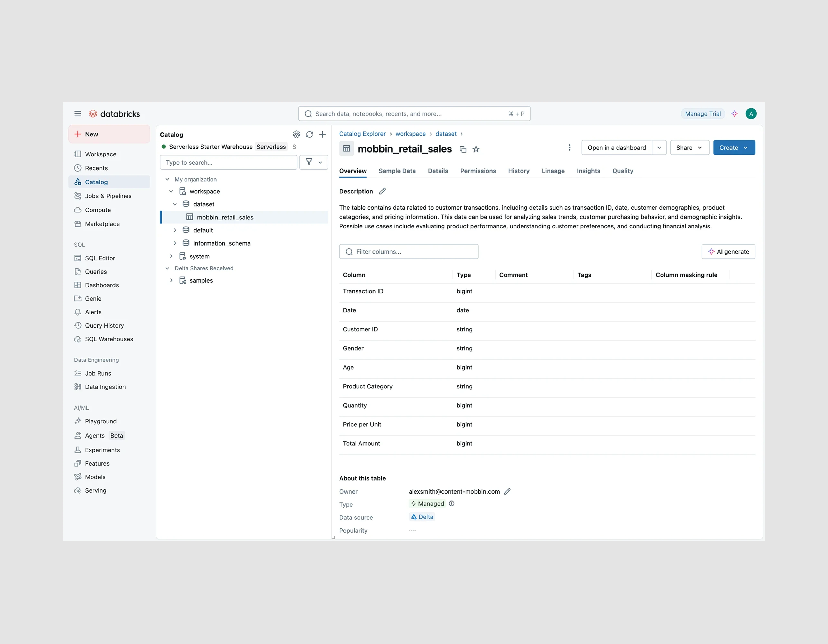Screen dimensions: 828x644
Task: Open the three-dot kebab menu
Action: point(569,147)
